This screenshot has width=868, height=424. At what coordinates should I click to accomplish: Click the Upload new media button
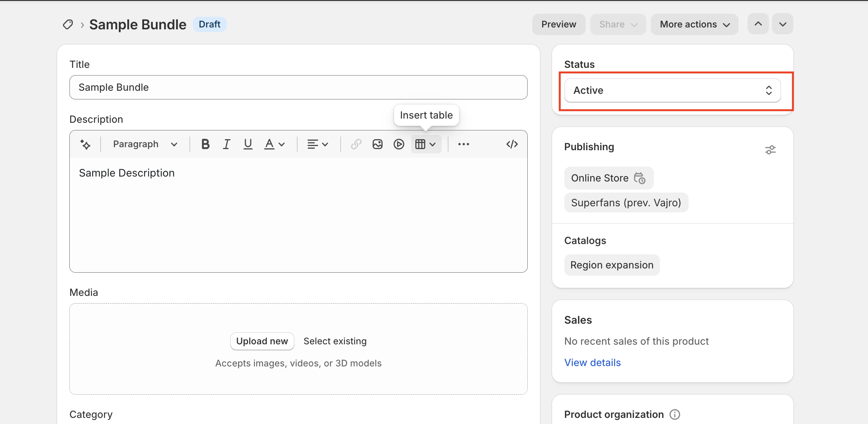(x=262, y=341)
